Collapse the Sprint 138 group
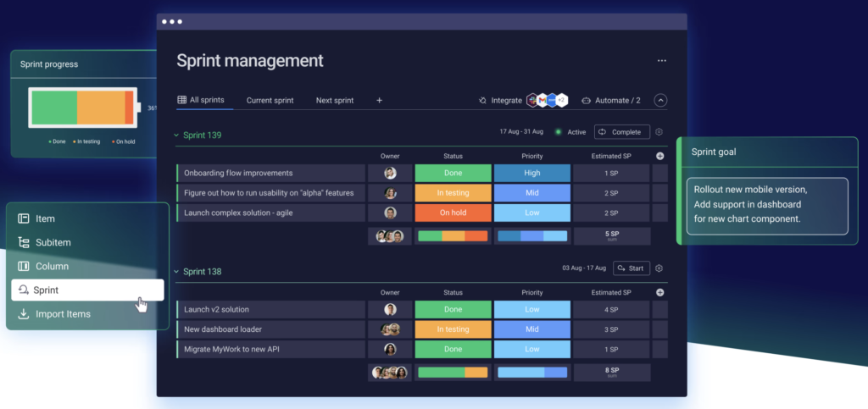This screenshot has width=868, height=409. [176, 272]
